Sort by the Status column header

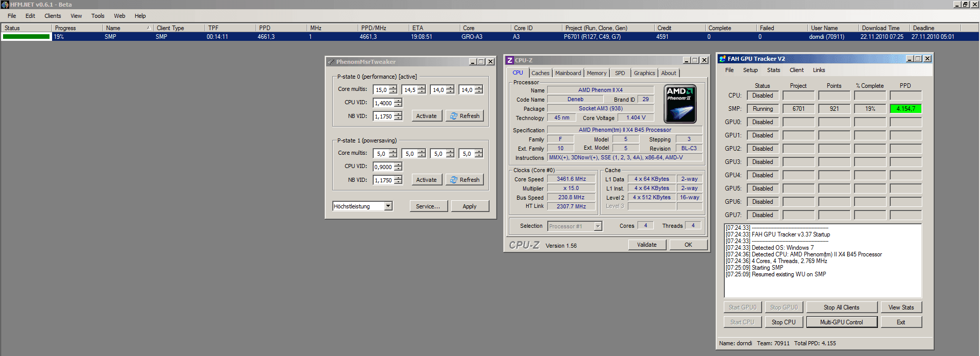[x=26, y=28]
